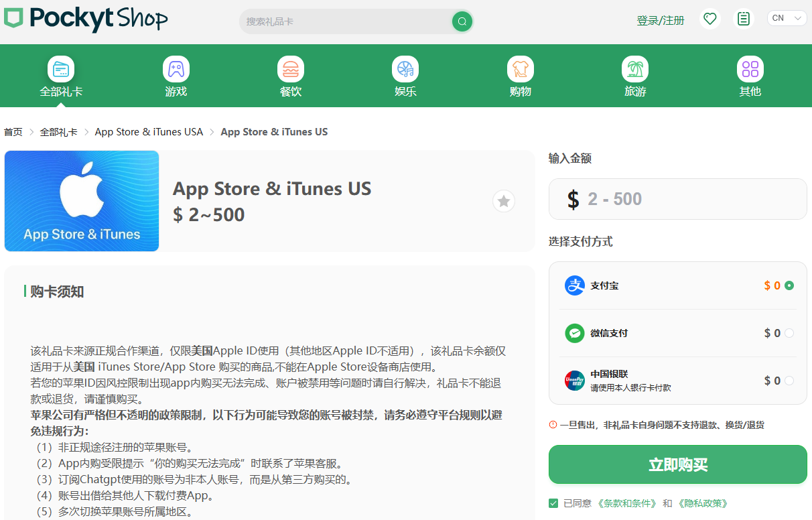Click the 立即购买 button
The height and width of the screenshot is (520, 812).
coord(678,464)
